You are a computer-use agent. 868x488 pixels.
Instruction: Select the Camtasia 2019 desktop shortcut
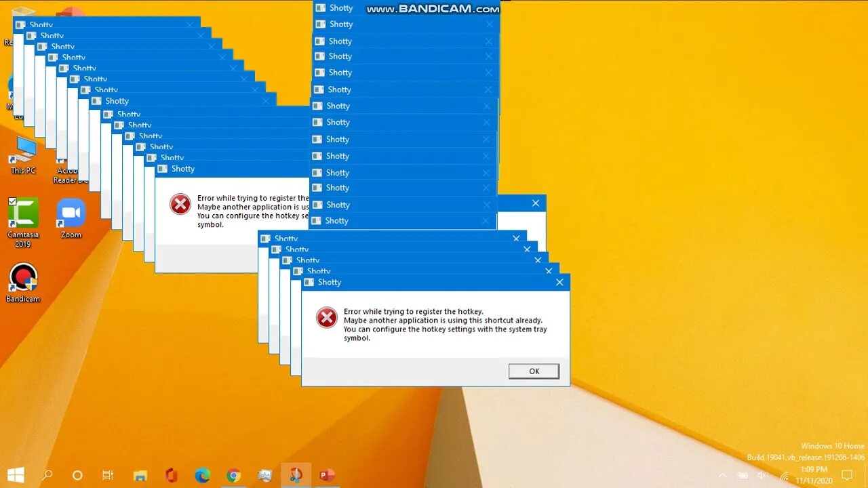coord(23,223)
